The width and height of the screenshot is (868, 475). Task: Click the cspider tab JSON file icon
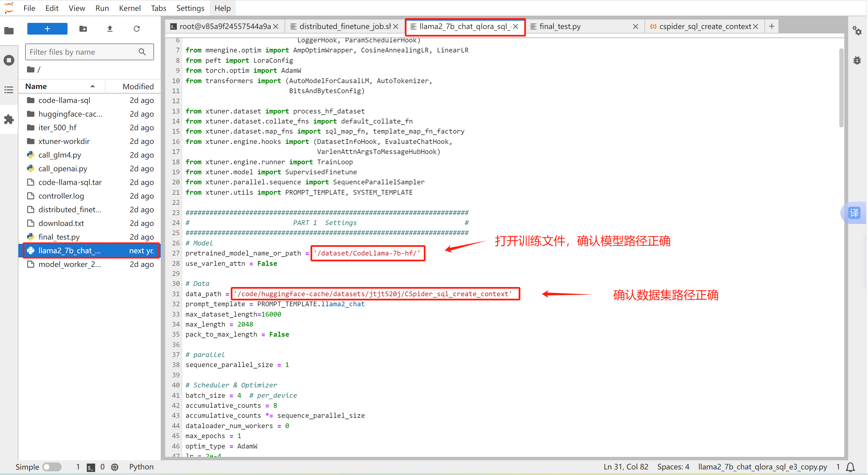(x=653, y=26)
